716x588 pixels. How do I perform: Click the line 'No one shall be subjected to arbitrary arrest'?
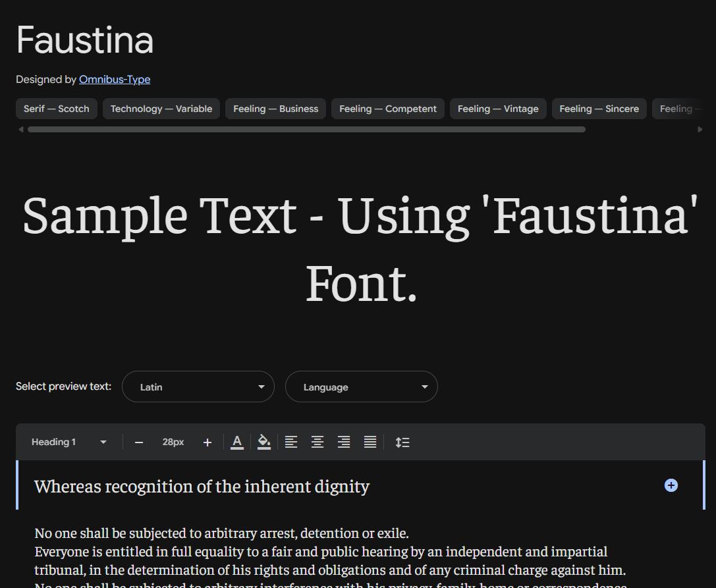(x=221, y=533)
